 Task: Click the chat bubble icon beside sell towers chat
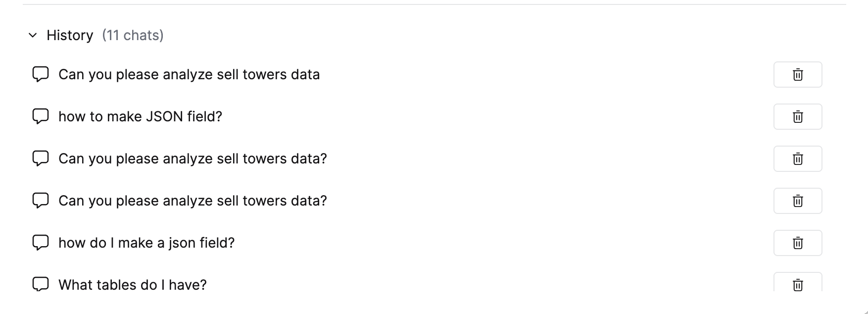41,74
